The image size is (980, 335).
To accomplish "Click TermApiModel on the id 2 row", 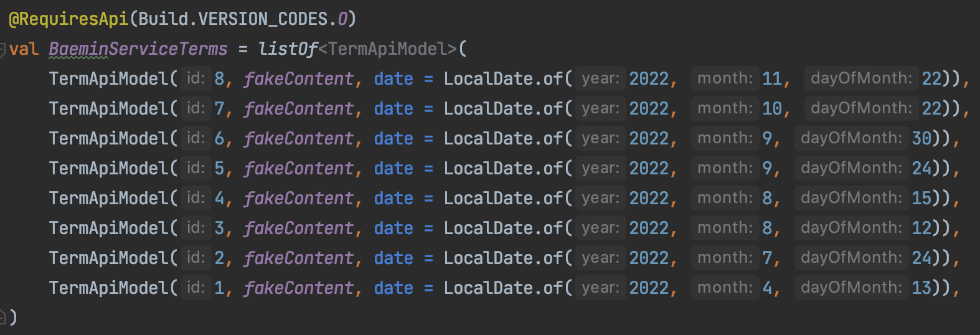I will (108, 258).
